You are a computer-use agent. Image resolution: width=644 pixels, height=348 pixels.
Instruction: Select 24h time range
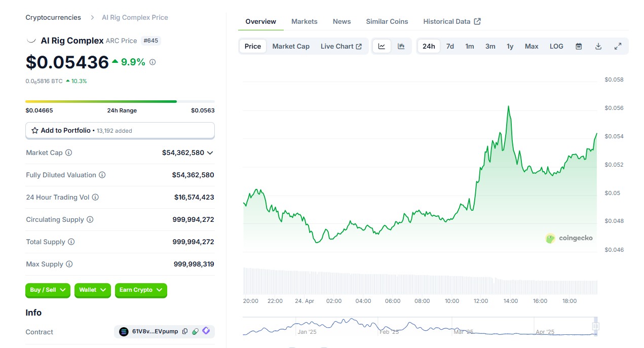click(429, 46)
